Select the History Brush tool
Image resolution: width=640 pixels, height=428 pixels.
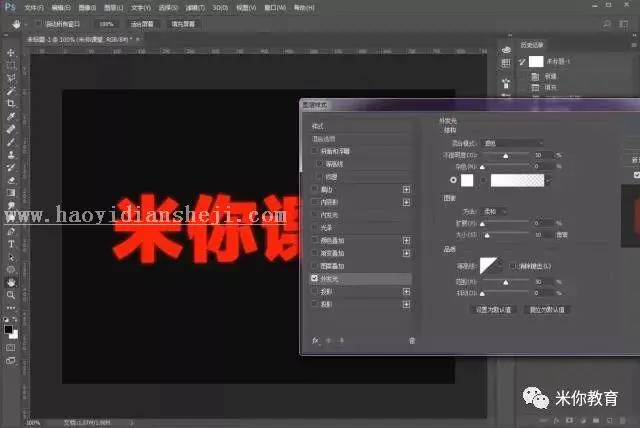tap(11, 167)
